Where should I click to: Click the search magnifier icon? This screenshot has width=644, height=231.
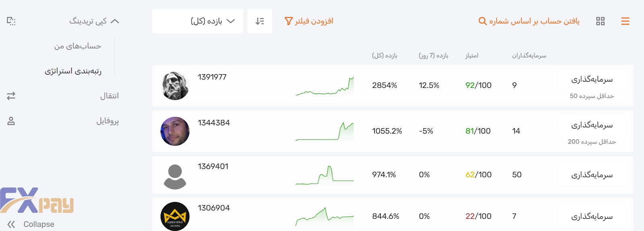coord(482,21)
